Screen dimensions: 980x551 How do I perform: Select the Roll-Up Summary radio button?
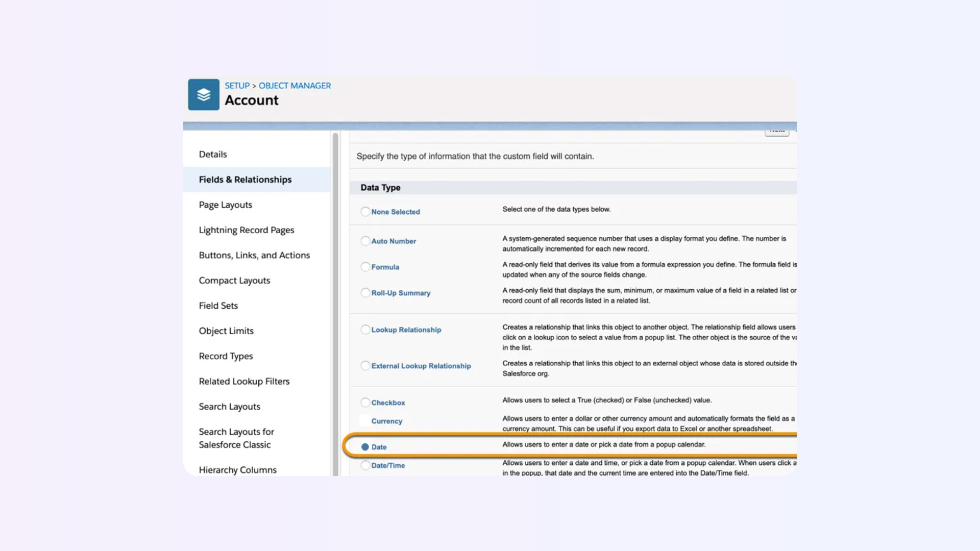click(x=365, y=293)
